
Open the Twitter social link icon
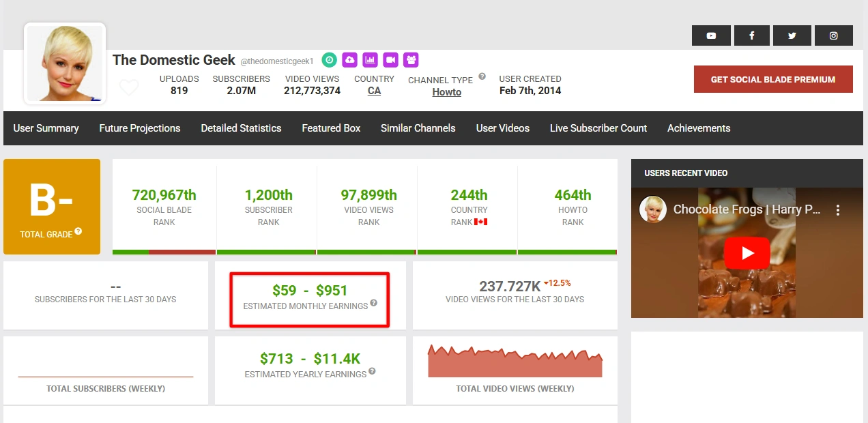792,35
